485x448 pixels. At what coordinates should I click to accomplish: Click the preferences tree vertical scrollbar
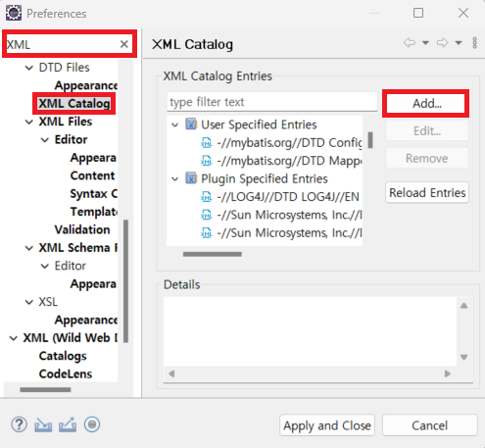tap(125, 281)
